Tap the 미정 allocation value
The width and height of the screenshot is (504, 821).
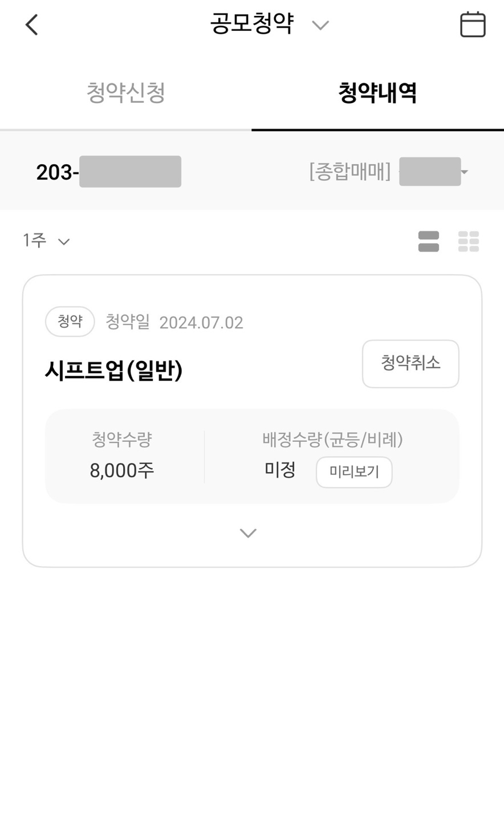280,470
